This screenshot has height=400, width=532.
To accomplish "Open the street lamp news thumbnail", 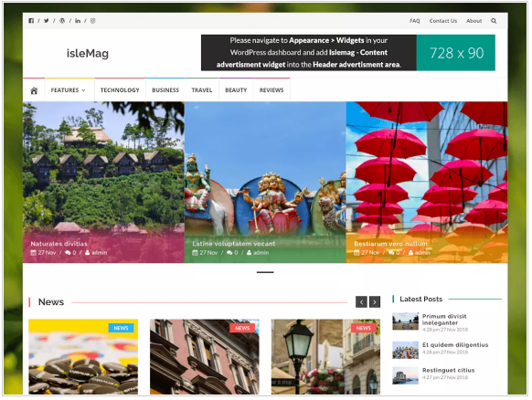I will point(325,356).
